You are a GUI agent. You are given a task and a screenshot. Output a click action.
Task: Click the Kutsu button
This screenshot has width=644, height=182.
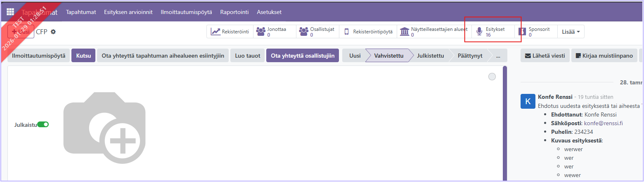click(83, 56)
